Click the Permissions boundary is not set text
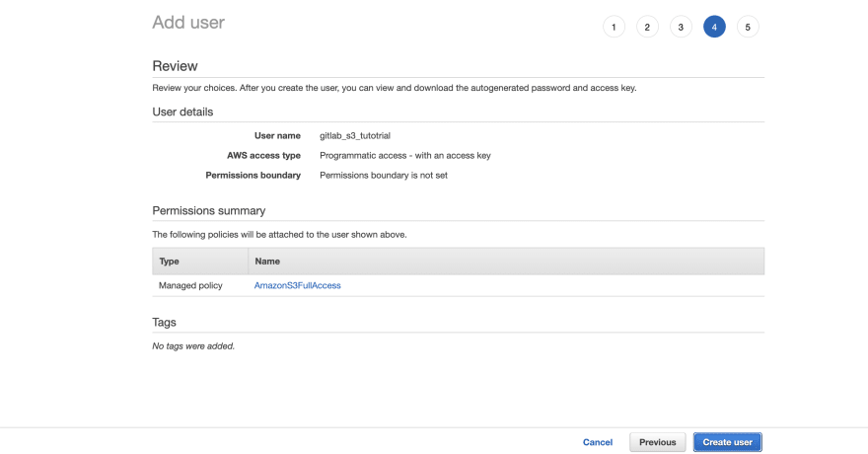Screen dimensions: 868x454 (x=384, y=175)
